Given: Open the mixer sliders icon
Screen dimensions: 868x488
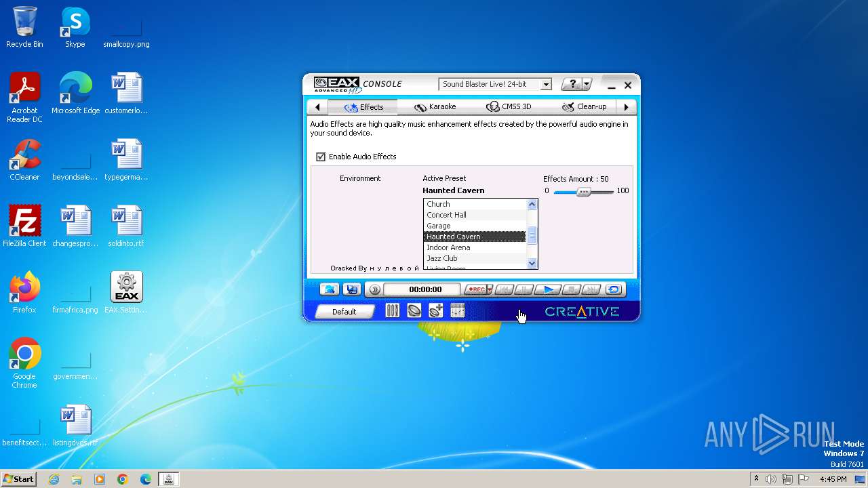Looking at the screenshot, I should [x=392, y=310].
